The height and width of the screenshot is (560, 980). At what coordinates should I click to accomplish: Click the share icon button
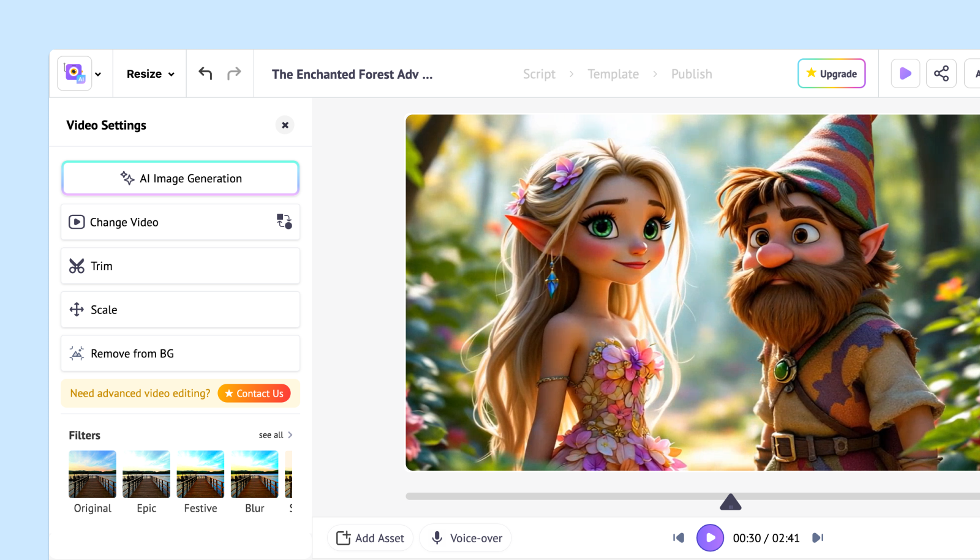click(x=941, y=73)
